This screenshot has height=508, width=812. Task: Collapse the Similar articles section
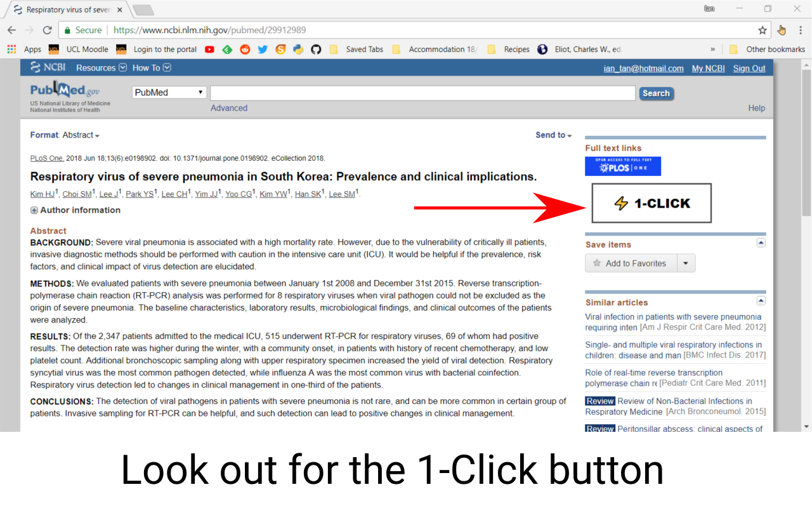click(761, 300)
